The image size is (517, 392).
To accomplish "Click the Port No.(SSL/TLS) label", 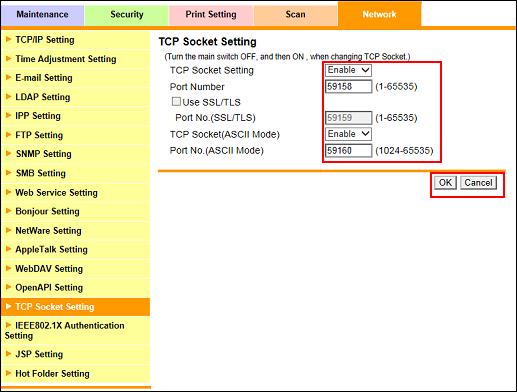I will pyautogui.click(x=215, y=118).
